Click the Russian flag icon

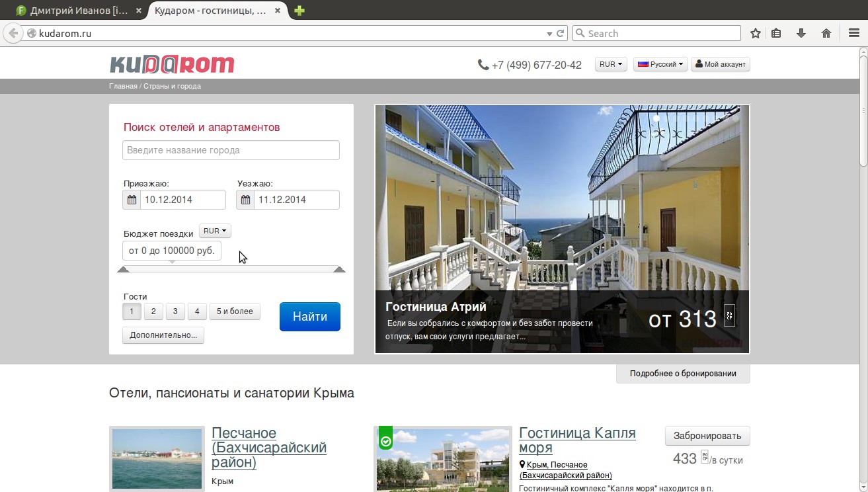[643, 64]
